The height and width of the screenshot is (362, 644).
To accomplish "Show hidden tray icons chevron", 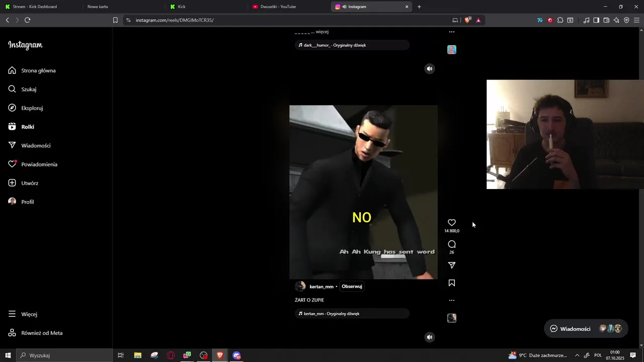I will tap(577, 355).
